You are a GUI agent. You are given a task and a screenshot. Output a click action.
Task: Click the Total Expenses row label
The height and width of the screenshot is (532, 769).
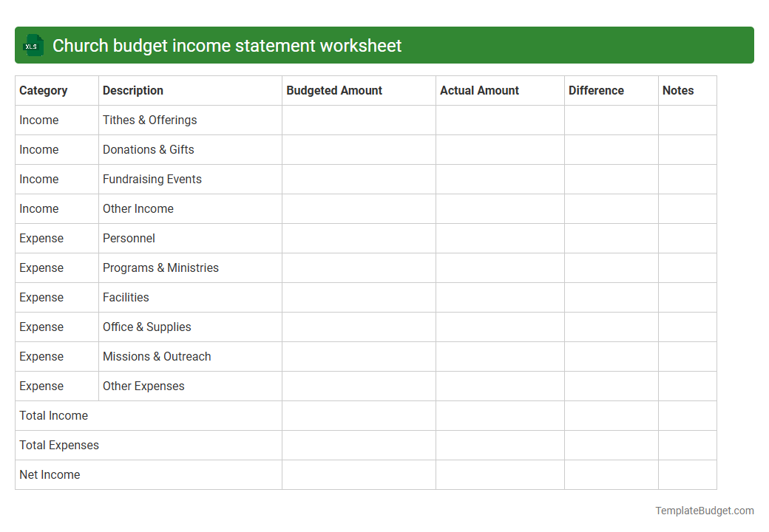[59, 445]
